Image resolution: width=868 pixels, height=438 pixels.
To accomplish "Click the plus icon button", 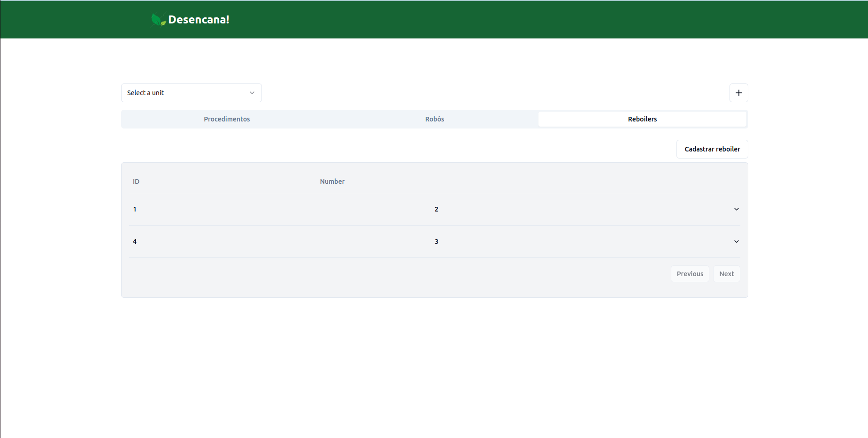I will click(x=738, y=93).
